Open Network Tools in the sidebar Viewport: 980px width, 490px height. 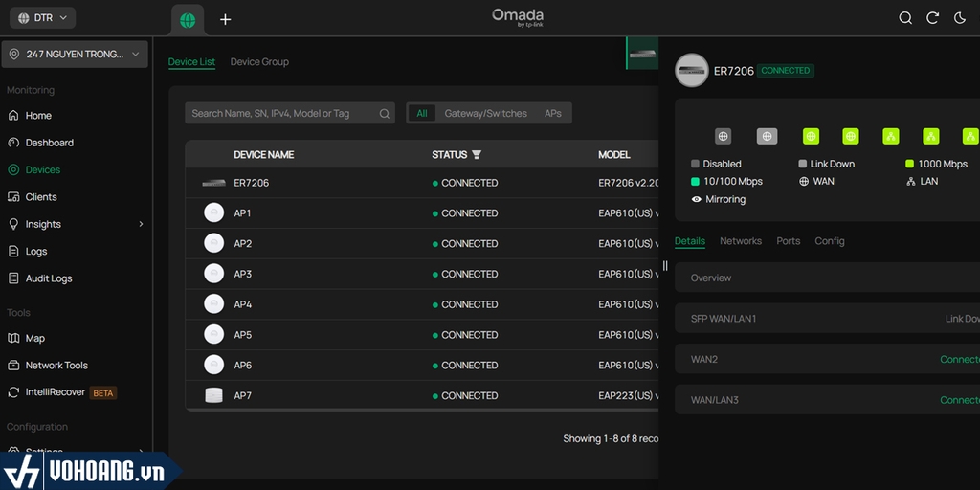pos(56,366)
